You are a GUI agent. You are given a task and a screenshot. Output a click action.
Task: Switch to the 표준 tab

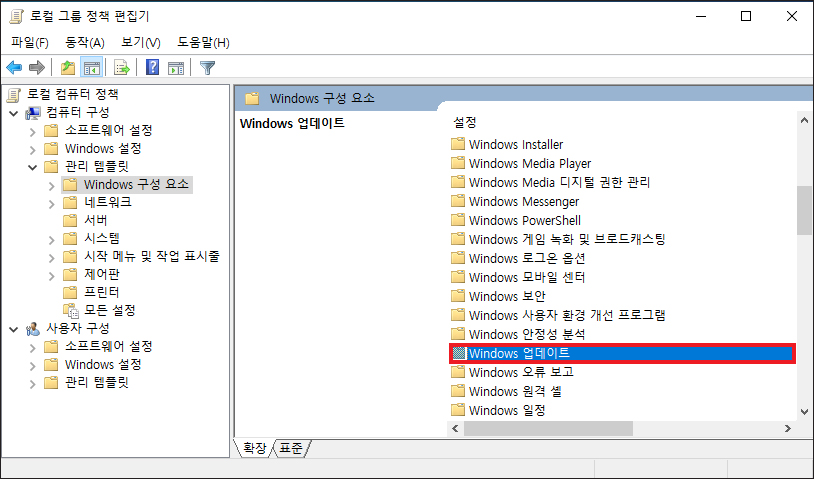coord(291,448)
